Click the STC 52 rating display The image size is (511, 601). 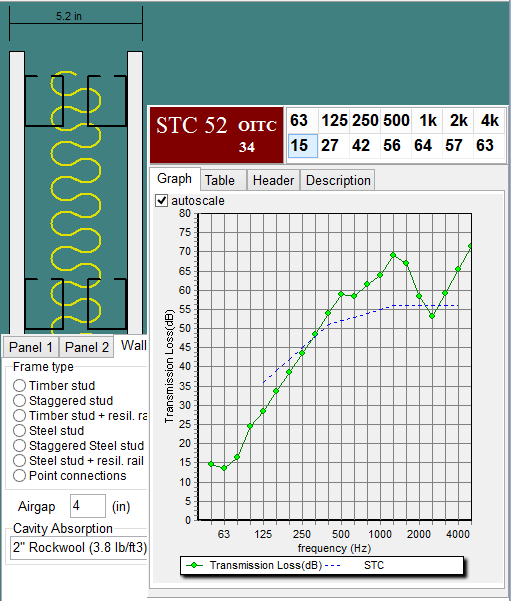[x=191, y=125]
